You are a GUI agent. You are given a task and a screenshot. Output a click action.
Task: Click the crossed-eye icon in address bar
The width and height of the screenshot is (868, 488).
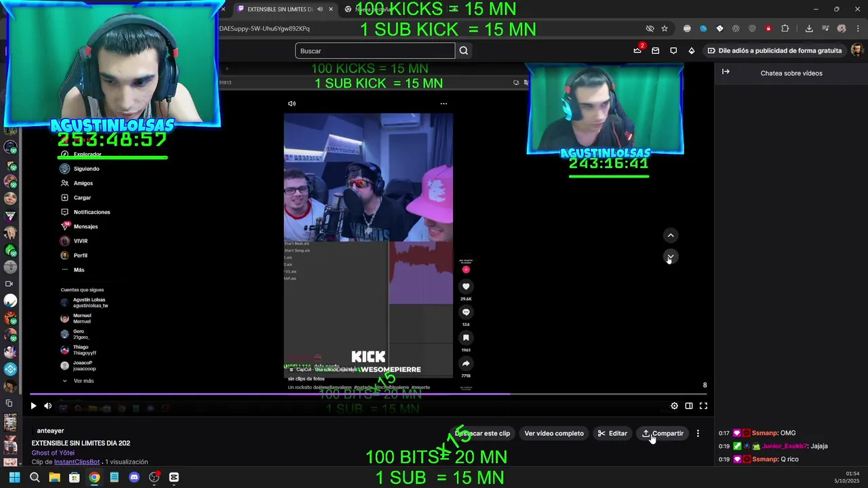click(650, 28)
